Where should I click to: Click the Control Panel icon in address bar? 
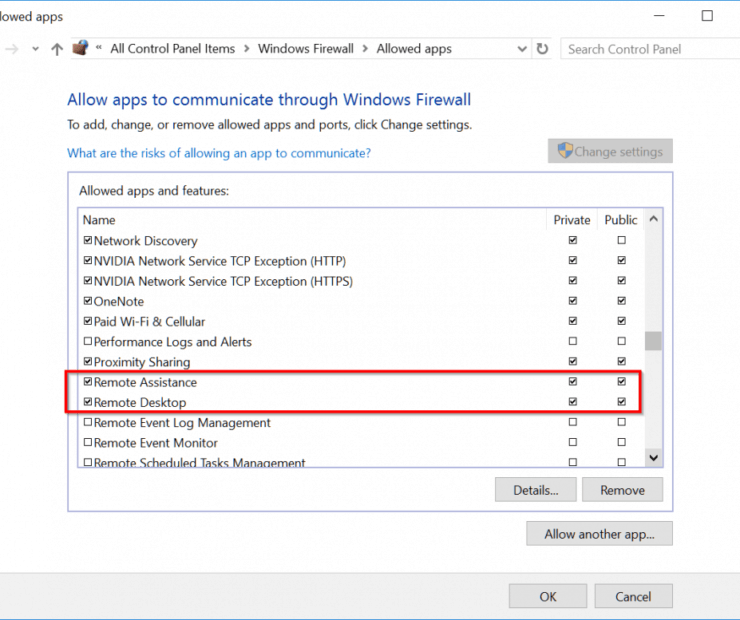coord(81,48)
